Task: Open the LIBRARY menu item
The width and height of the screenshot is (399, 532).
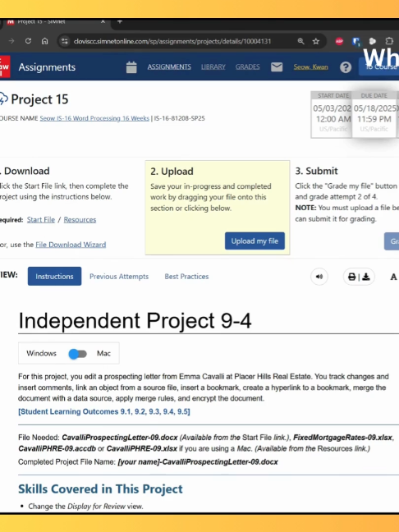Action: coord(213,66)
